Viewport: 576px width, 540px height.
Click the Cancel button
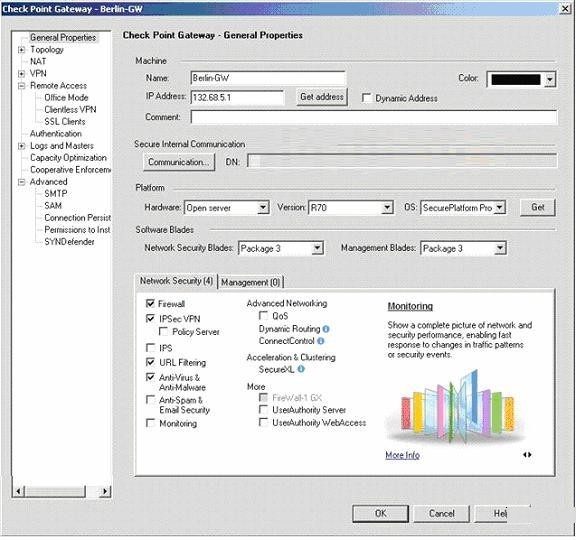tap(442, 514)
